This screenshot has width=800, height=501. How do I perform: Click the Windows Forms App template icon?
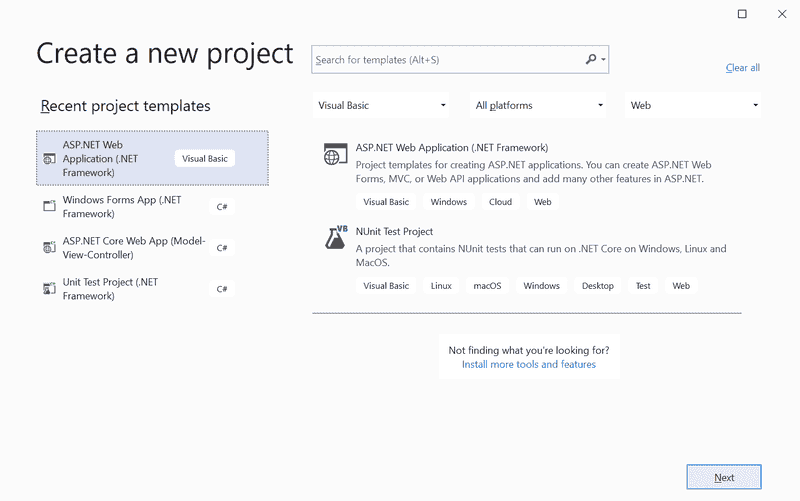tap(49, 206)
